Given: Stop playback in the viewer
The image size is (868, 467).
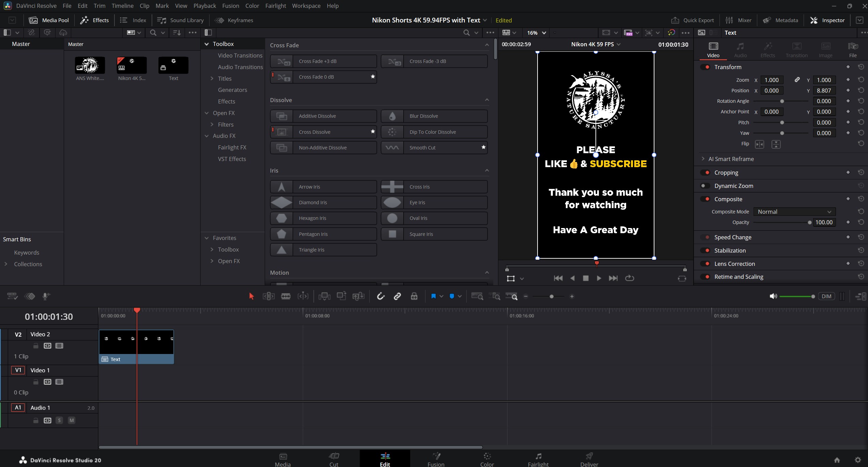Looking at the screenshot, I should point(586,278).
